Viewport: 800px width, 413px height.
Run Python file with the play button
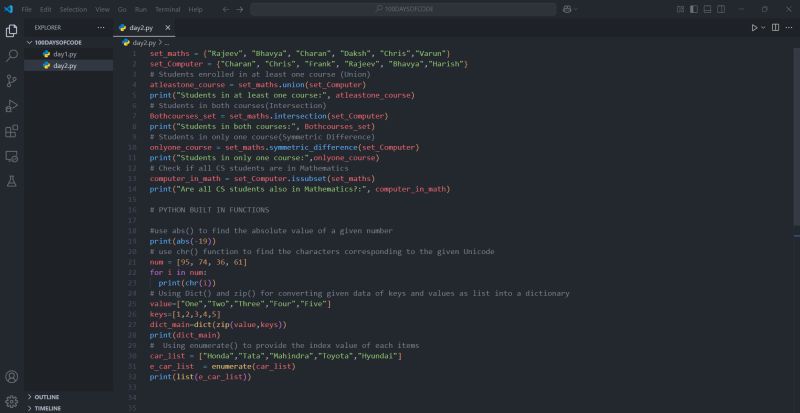(754, 28)
